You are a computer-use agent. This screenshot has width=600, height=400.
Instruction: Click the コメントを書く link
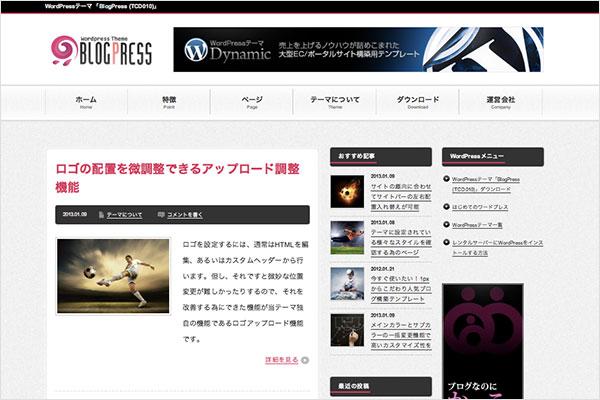point(184,215)
